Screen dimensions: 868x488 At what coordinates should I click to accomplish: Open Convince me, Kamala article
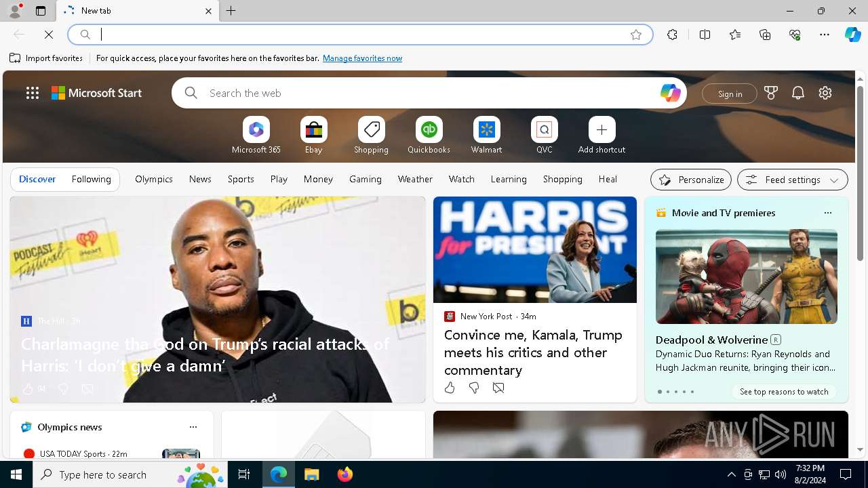pos(533,352)
